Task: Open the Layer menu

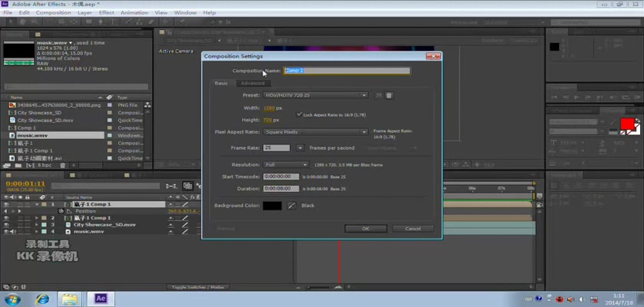Action: pyautogui.click(x=84, y=13)
